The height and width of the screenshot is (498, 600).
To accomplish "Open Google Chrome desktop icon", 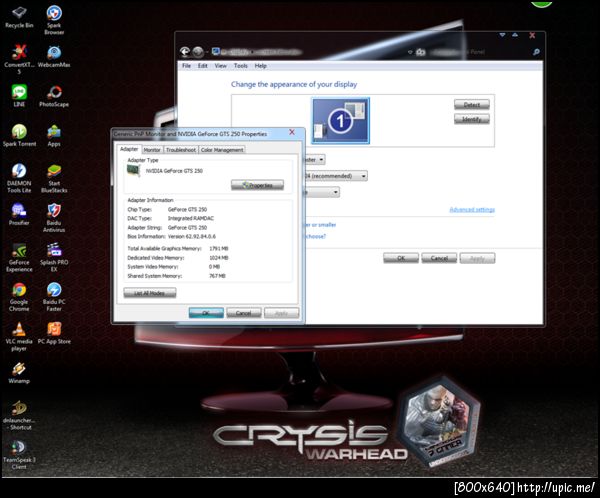I will pos(19,297).
